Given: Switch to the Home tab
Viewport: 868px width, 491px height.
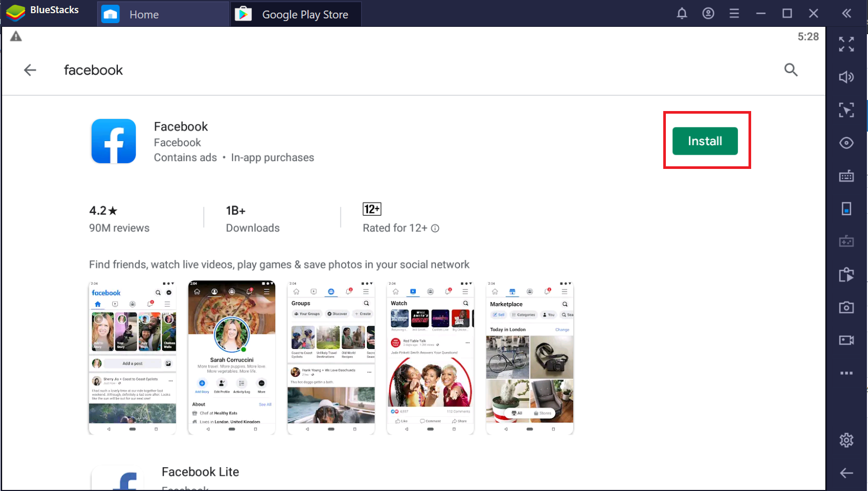Looking at the screenshot, I should tap(163, 14).
